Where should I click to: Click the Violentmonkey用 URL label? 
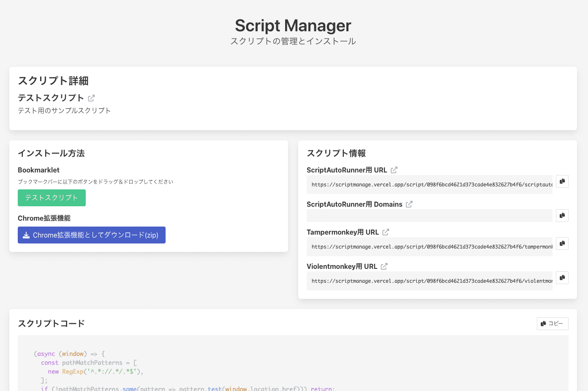tap(342, 266)
